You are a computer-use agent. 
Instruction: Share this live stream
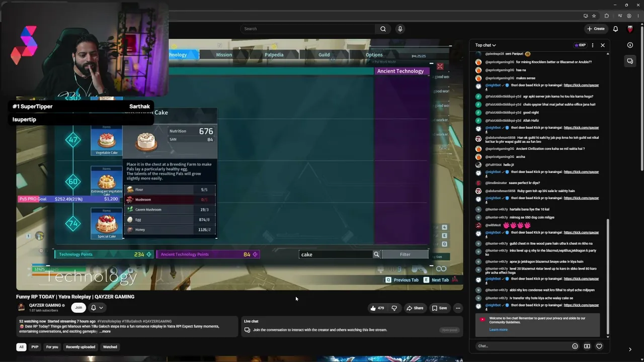415,308
